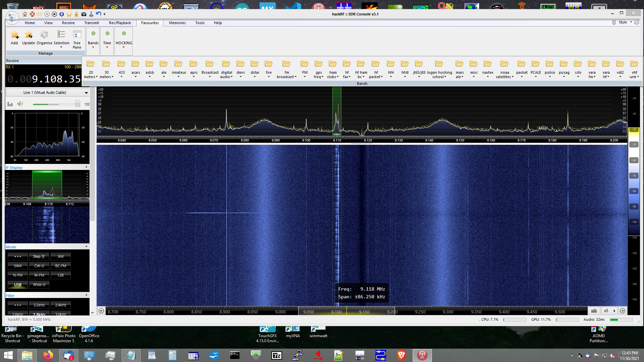Select the 2.4kHz filter width
This screenshot has width=644, height=362.
tap(60, 305)
